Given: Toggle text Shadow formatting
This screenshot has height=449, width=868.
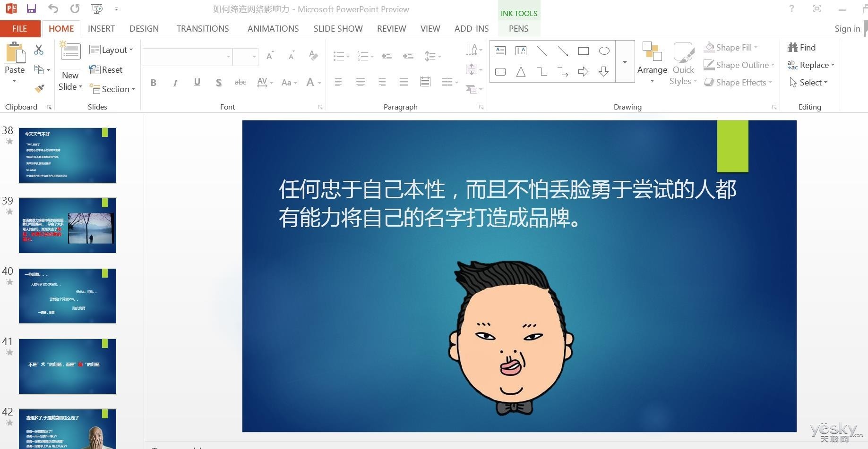Looking at the screenshot, I should click(219, 83).
